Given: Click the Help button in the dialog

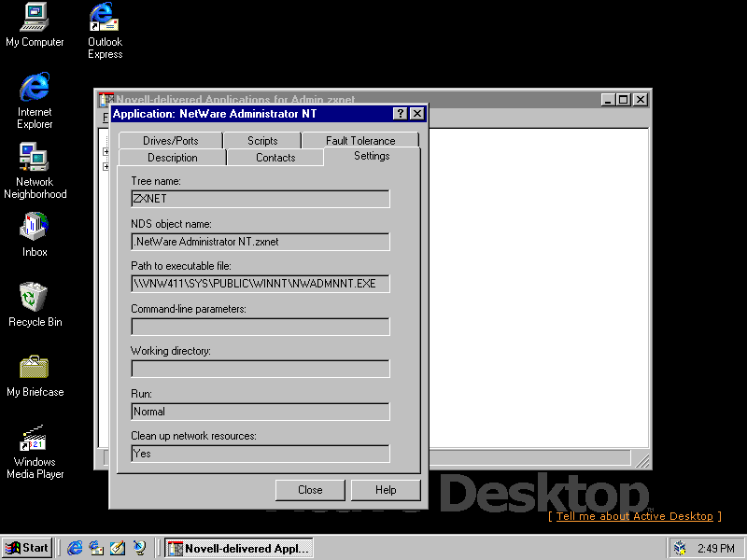Looking at the screenshot, I should 386,490.
